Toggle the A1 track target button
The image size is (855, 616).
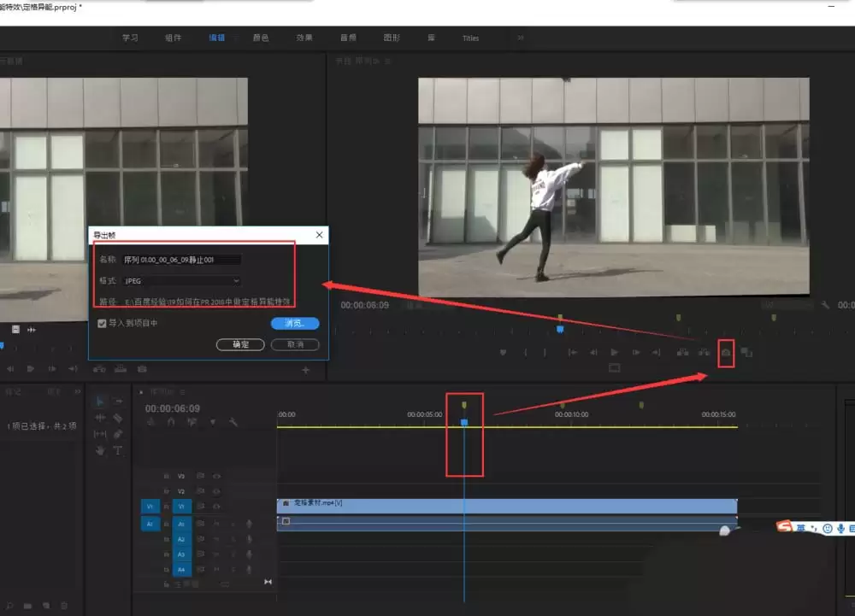click(x=180, y=524)
